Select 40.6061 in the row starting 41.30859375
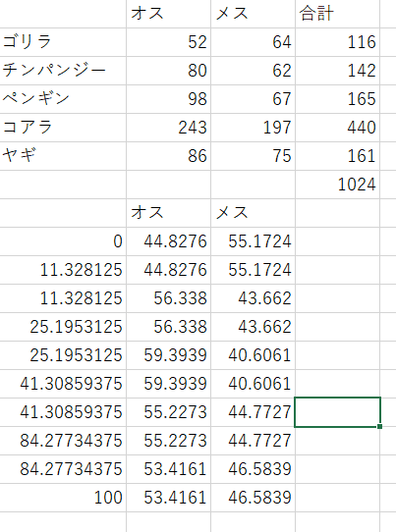Viewport: 396px width, 532px height. pos(253,385)
